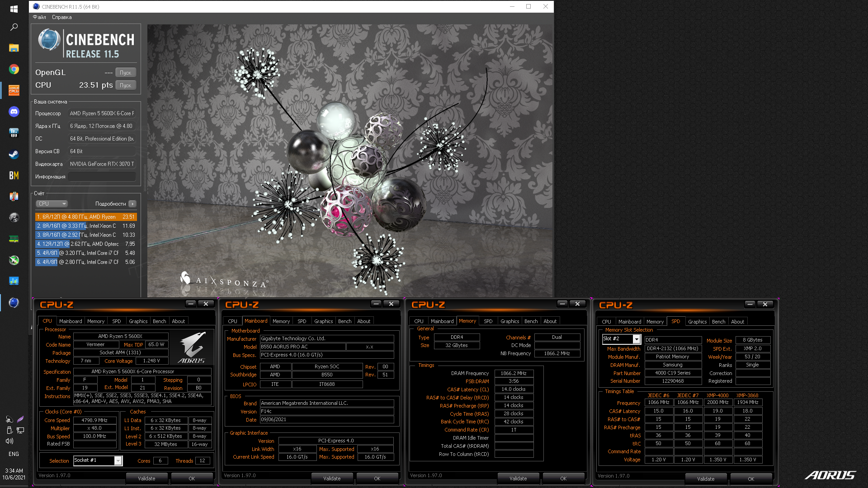Screen dimensions: 868x488
Task: Run the CPU test with Пуск
Action: (x=126, y=85)
